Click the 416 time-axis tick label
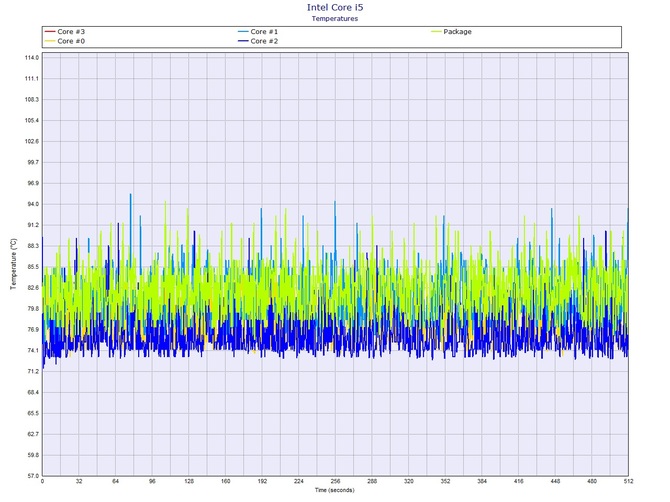 [519, 481]
